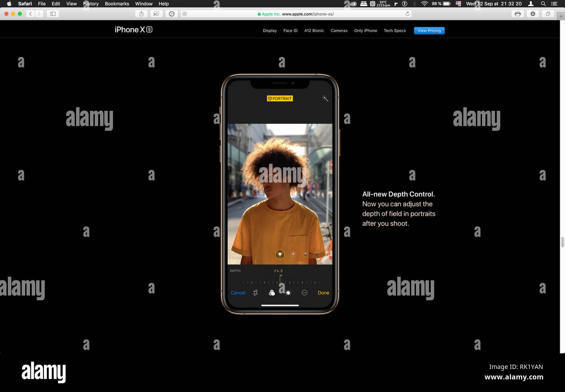This screenshot has height=392, width=565.
Task: Tap the more options ellipsis icon
Action: 304,293
